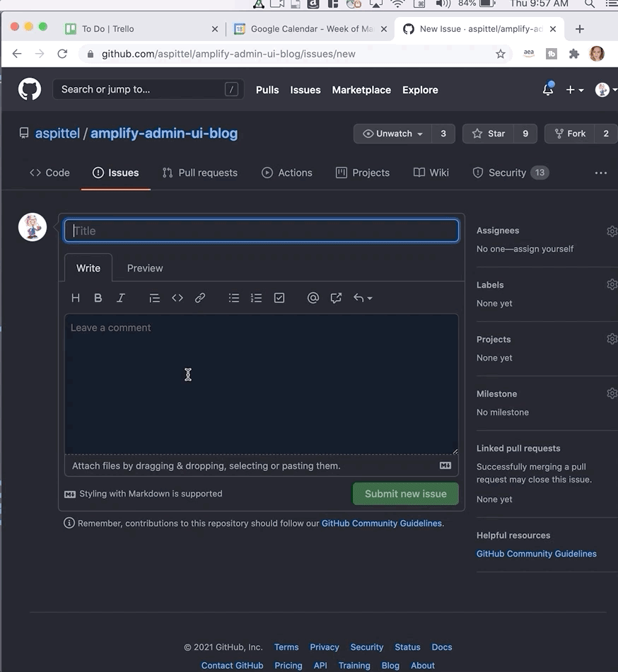Apply bold formatting in comment toolbar
This screenshot has width=618, height=672.
coord(98,298)
